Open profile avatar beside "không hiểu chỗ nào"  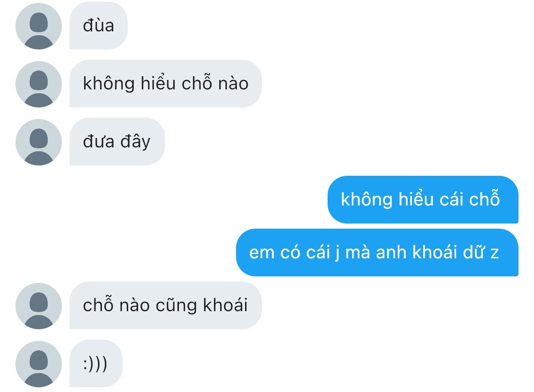click(39, 84)
